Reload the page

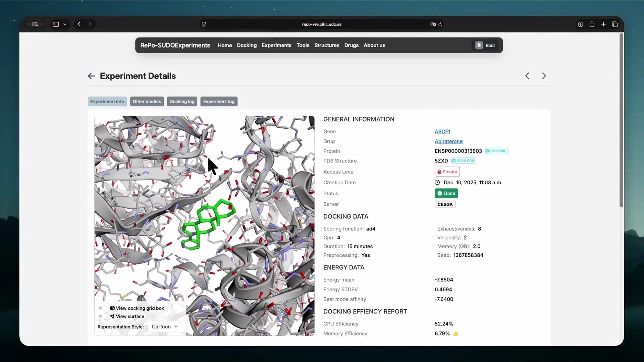440,24
